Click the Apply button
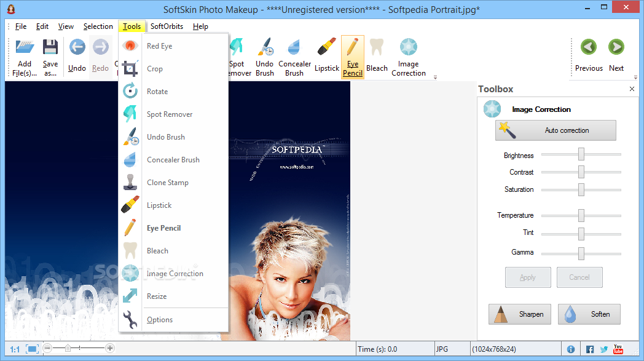The height and width of the screenshot is (361, 644). tap(528, 277)
